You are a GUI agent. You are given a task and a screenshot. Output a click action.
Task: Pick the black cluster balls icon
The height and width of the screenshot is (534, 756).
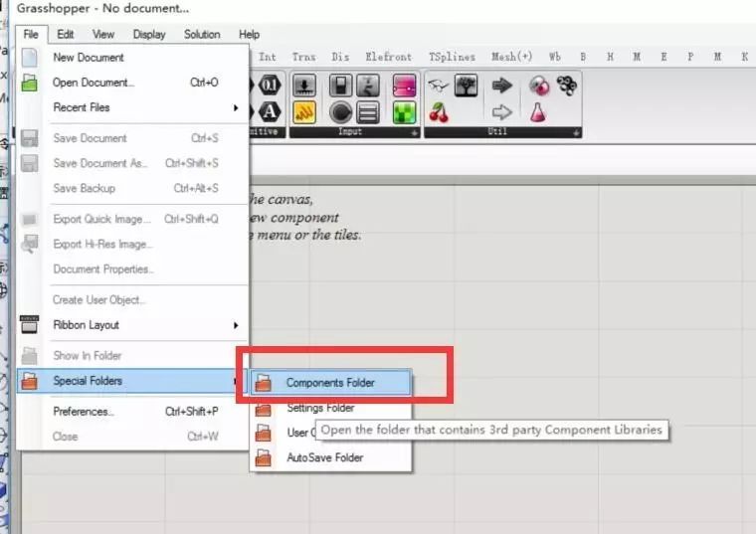pyautogui.click(x=567, y=86)
